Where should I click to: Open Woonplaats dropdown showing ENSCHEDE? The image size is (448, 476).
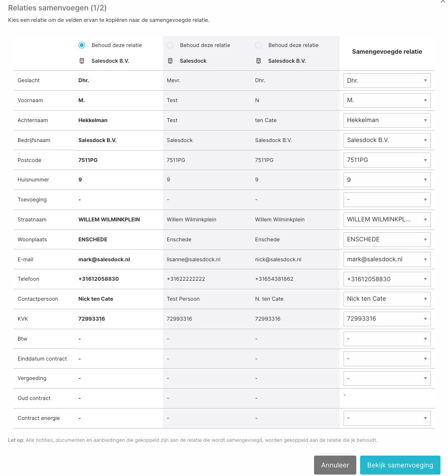387,239
